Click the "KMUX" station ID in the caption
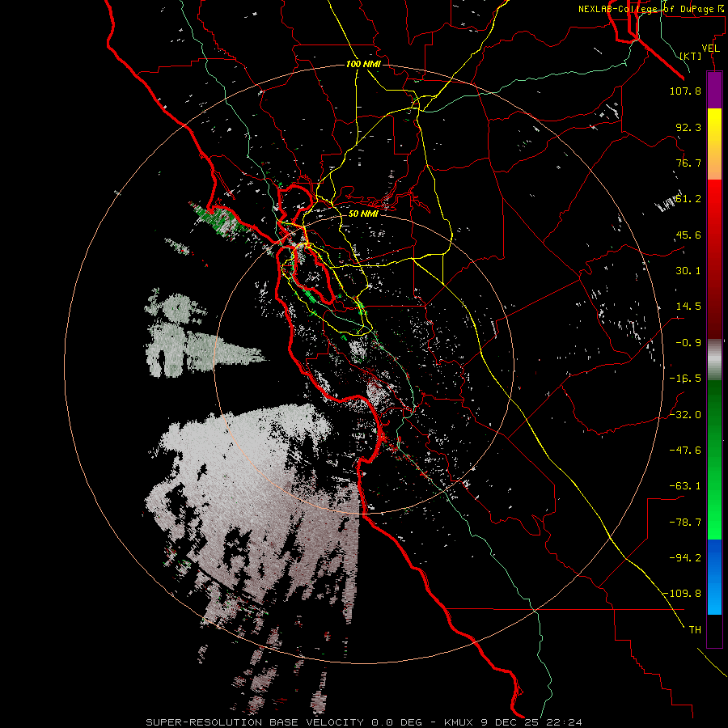 [459, 722]
